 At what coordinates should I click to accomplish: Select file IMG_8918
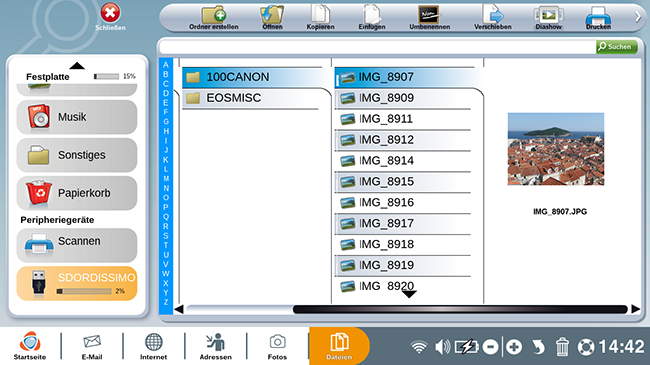(x=404, y=244)
